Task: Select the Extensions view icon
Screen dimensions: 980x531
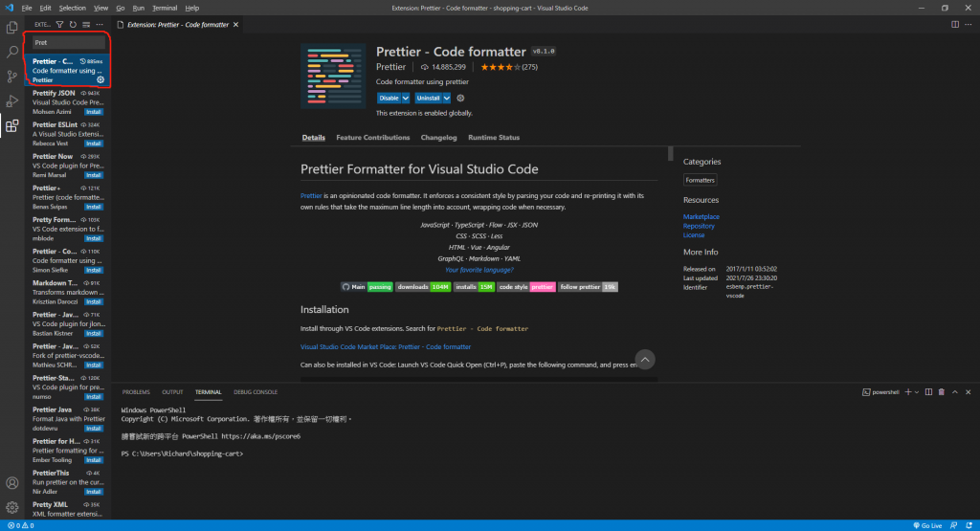Action: click(11, 125)
